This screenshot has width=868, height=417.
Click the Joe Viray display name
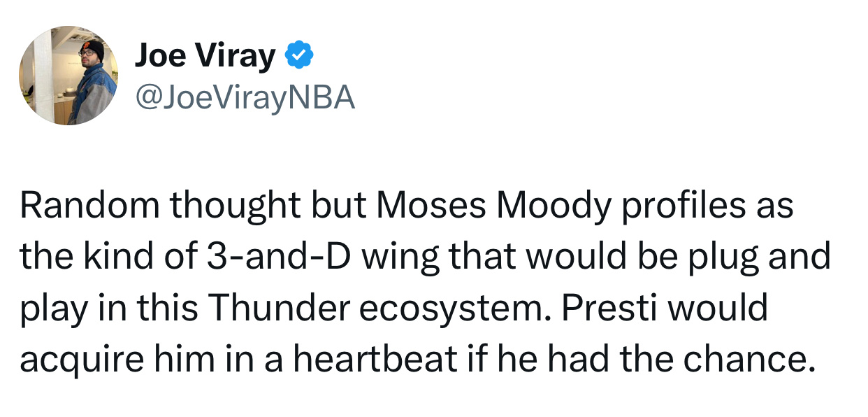pos(204,56)
